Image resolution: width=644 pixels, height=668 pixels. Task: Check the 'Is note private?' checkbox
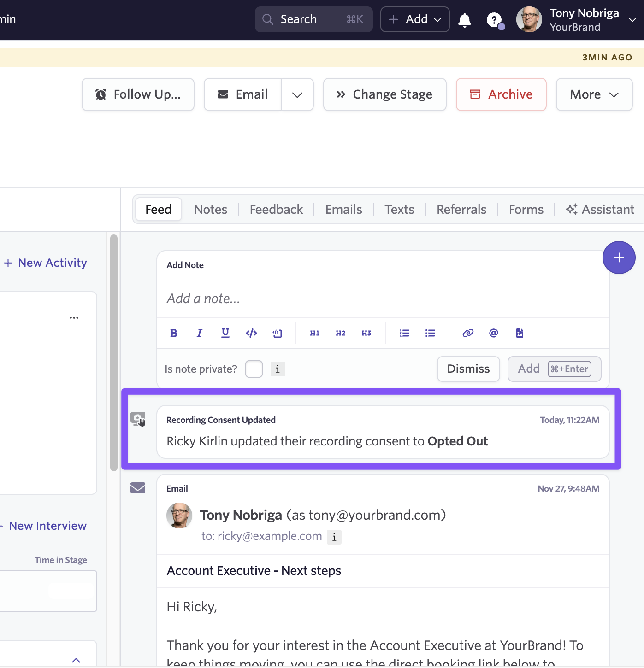(254, 369)
